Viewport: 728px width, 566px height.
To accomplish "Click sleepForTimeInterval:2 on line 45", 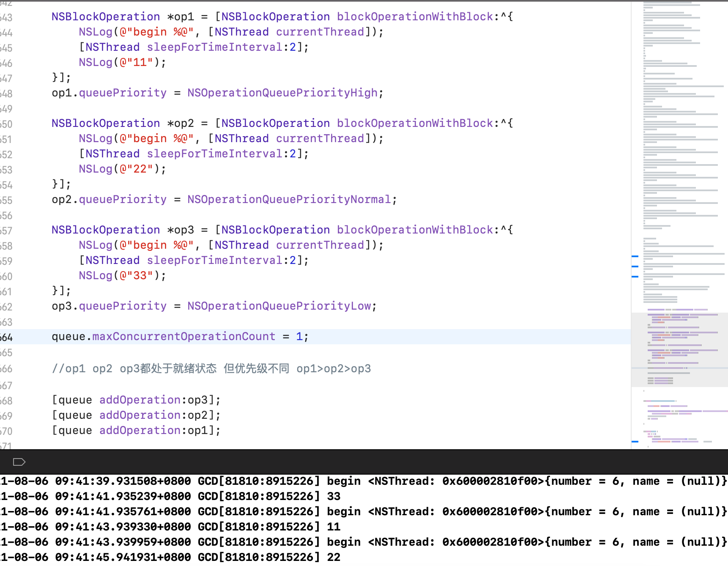I will tap(222, 47).
